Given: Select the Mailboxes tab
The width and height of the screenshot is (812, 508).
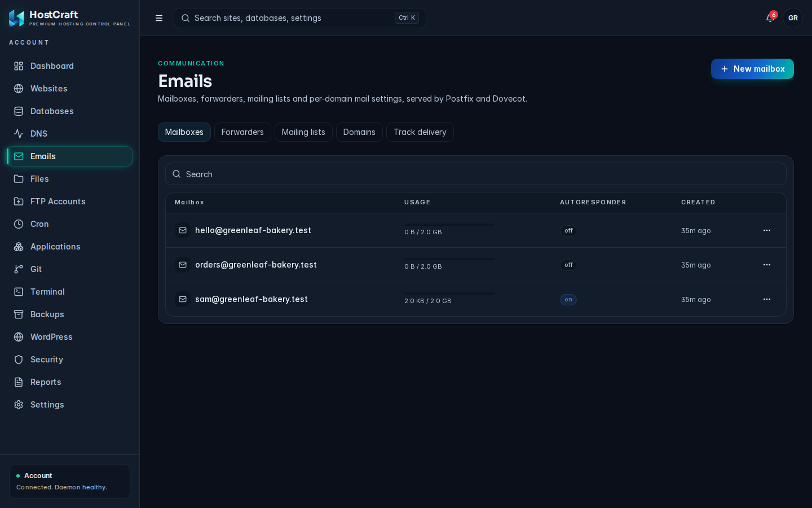Looking at the screenshot, I should (184, 132).
